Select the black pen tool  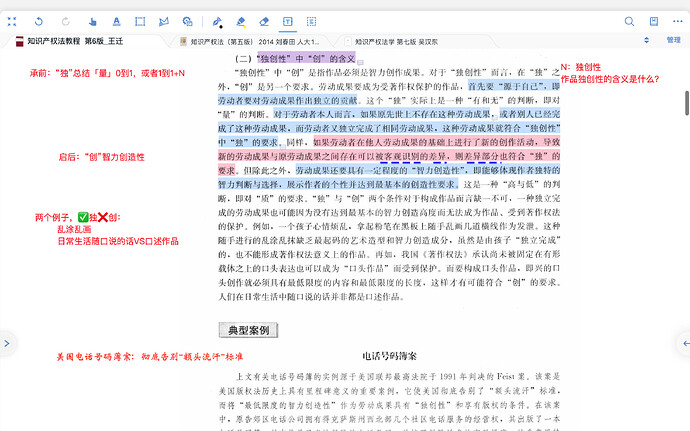(x=217, y=22)
